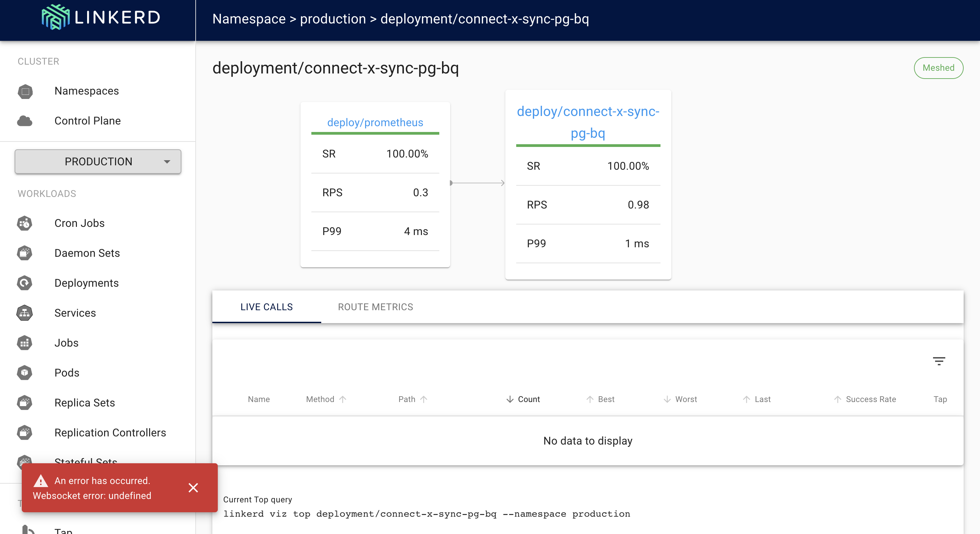Click the Control Plane cloud icon
The height and width of the screenshot is (534, 980).
25,121
